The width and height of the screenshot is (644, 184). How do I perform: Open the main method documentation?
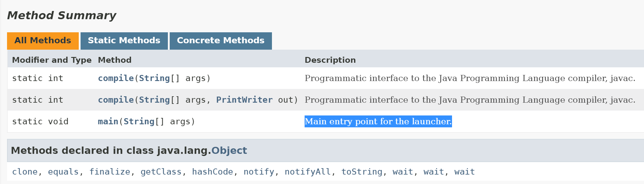tap(107, 121)
